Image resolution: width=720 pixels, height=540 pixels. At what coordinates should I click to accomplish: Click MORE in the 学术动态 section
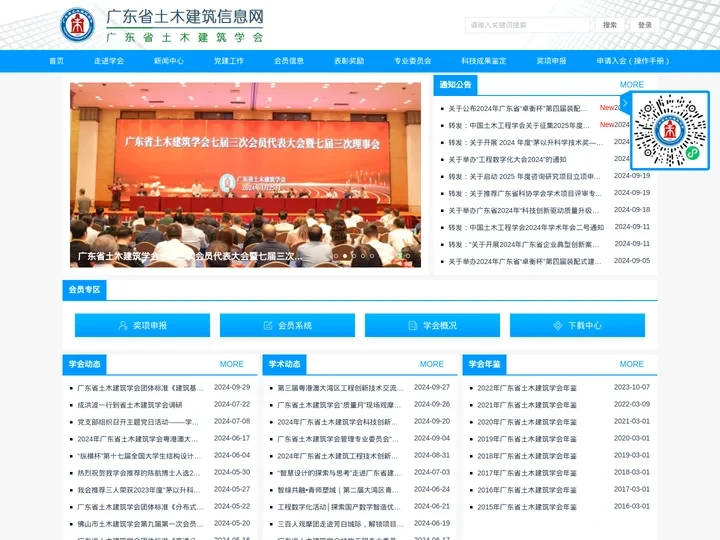click(432, 364)
